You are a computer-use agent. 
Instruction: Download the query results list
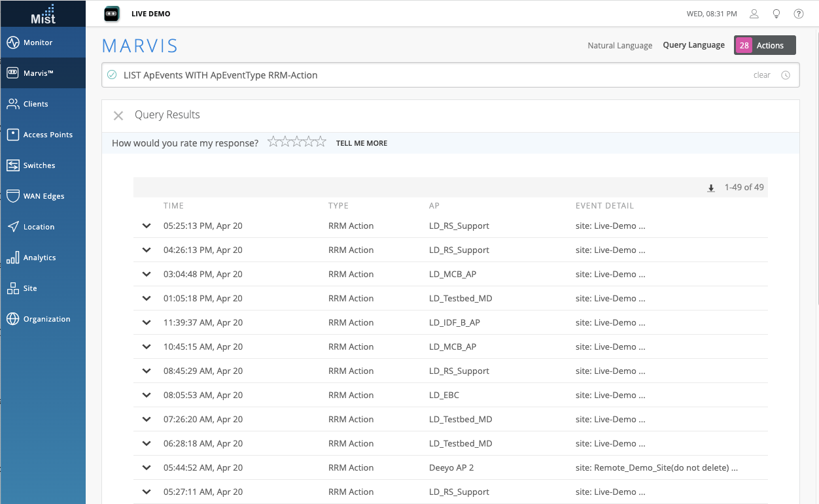click(711, 188)
